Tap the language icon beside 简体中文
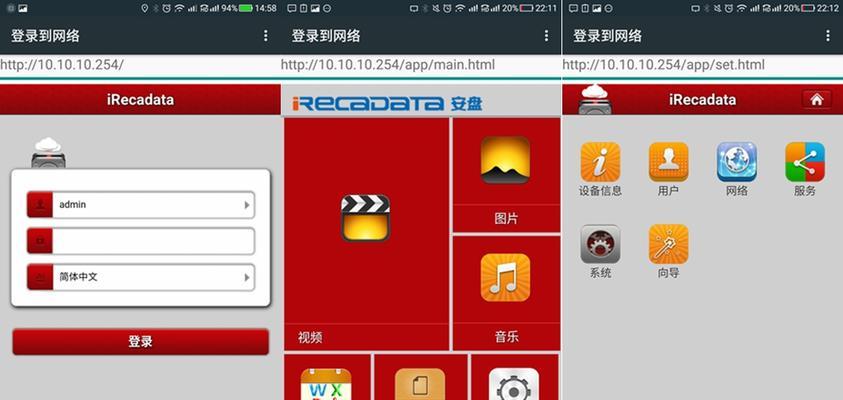Image resolution: width=843 pixels, height=400 pixels. (x=40, y=277)
